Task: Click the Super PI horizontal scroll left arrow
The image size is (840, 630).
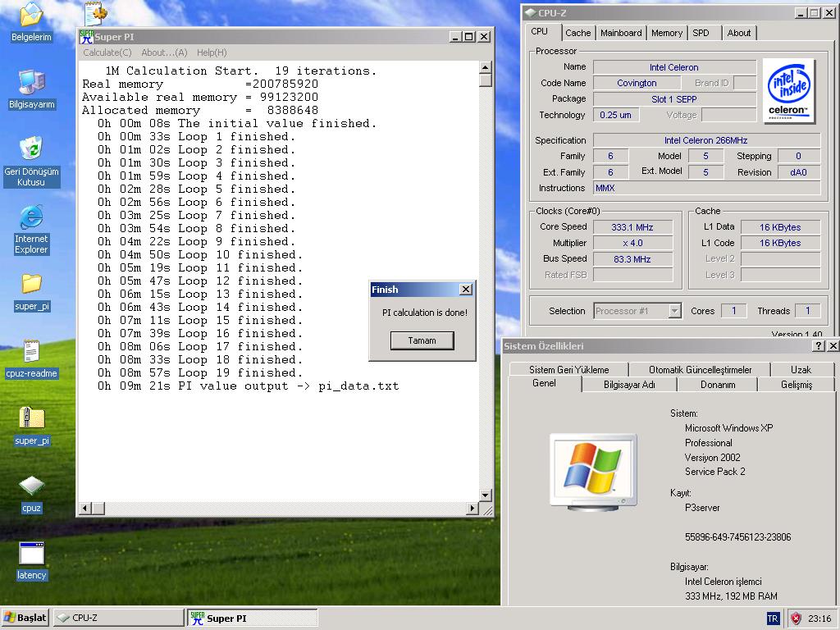Action: coord(85,508)
